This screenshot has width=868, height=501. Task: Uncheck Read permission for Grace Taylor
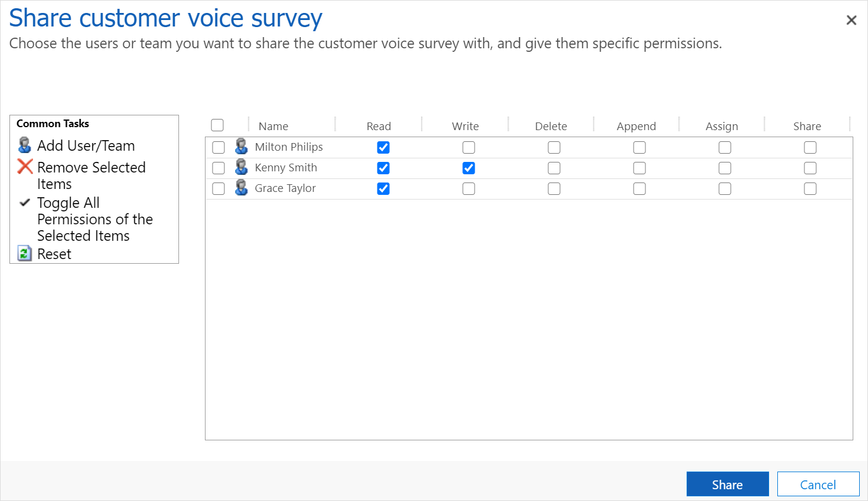click(x=383, y=188)
